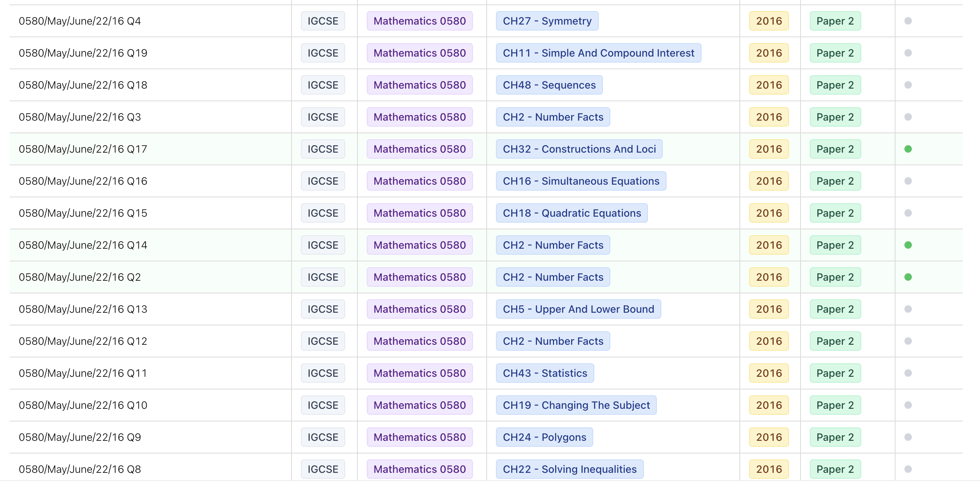
Task: Click the 2016 year badge on Q10
Action: (769, 405)
